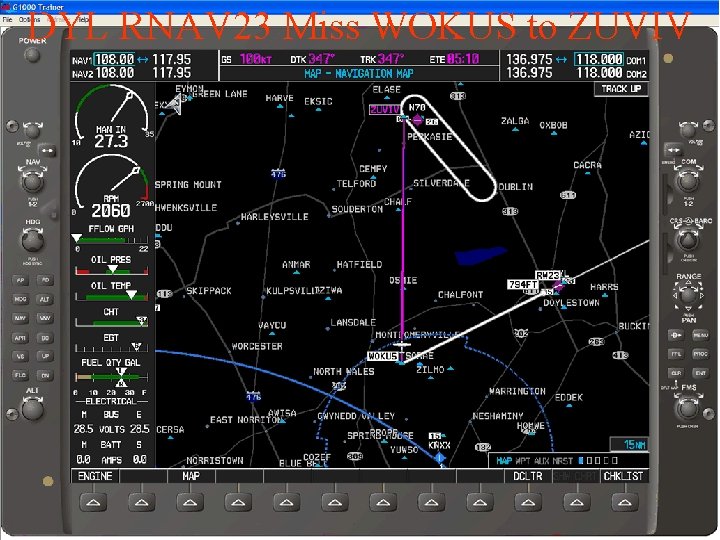Click the MENU key
Screen dimensions: 720x540
tap(700, 335)
